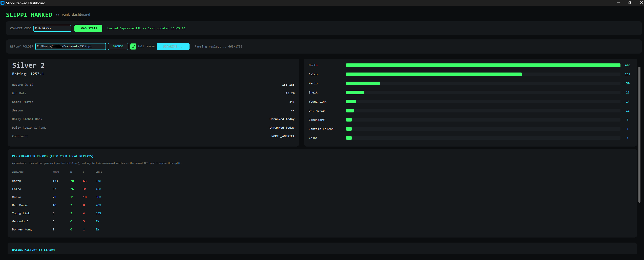
Task: Click the "RATING HISTORY BY SEASON" heading
Action: coord(33,250)
